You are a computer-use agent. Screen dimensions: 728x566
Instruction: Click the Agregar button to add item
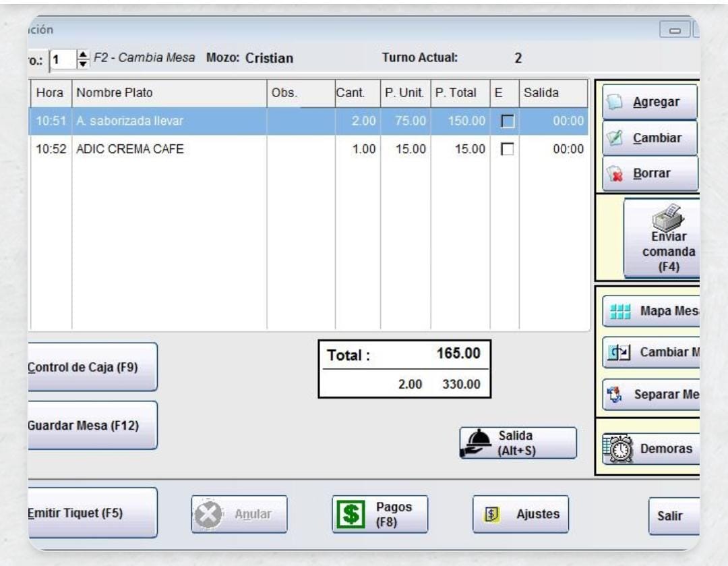pos(649,103)
